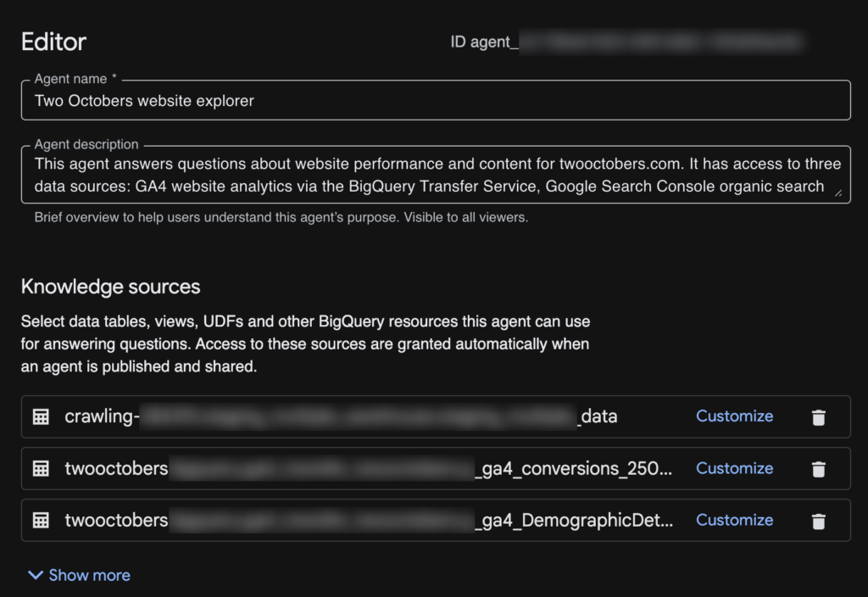Select the twooctobers ga4_conversions source row

tap(339, 468)
